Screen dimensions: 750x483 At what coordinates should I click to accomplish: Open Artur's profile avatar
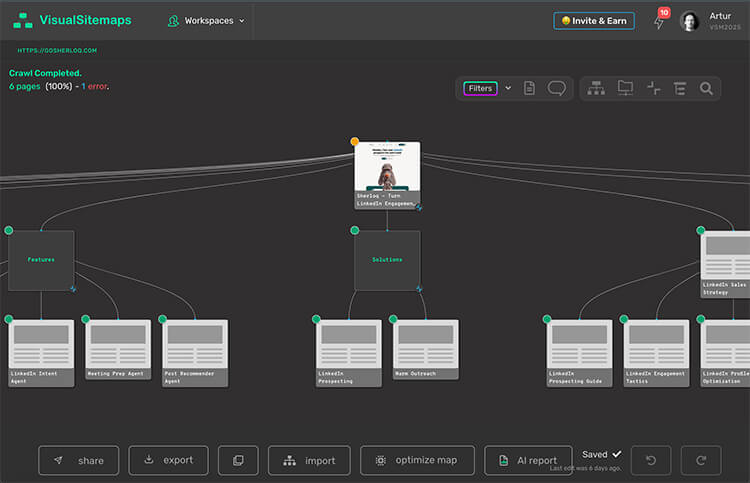tap(689, 22)
